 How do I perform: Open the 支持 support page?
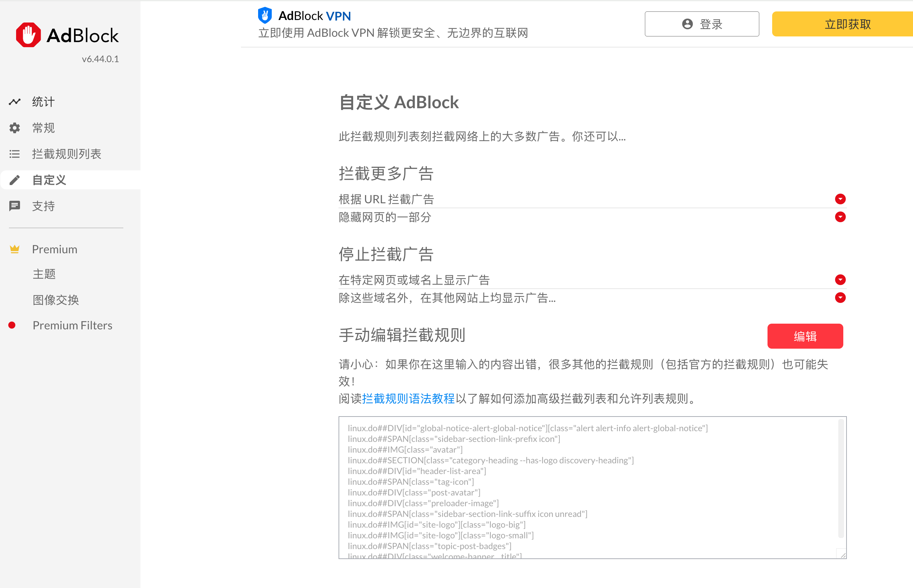pyautogui.click(x=43, y=206)
